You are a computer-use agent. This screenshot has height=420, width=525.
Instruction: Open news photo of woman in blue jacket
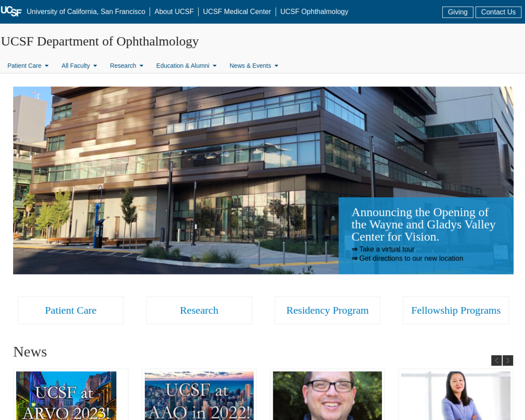[456, 396]
